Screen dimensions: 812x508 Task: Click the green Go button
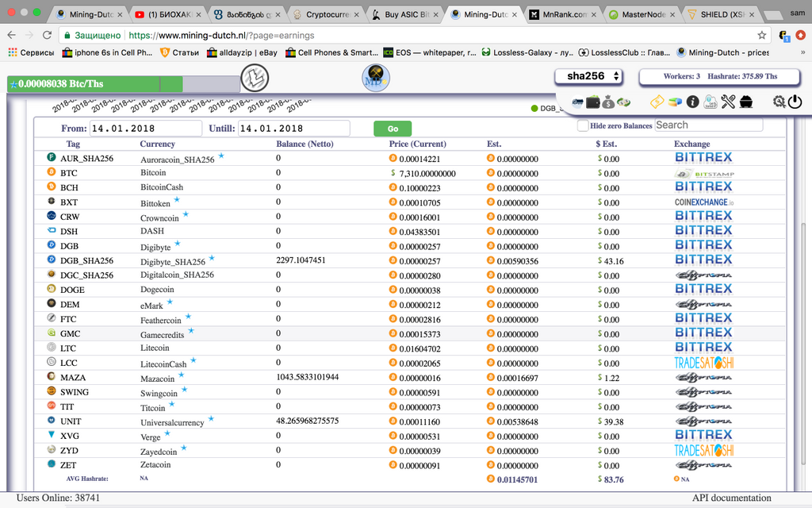[393, 129]
